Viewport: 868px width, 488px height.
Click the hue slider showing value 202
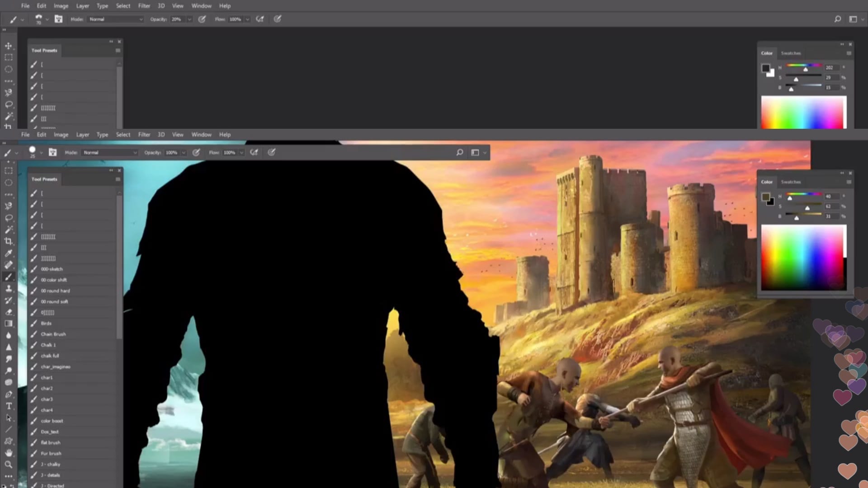coord(804,66)
